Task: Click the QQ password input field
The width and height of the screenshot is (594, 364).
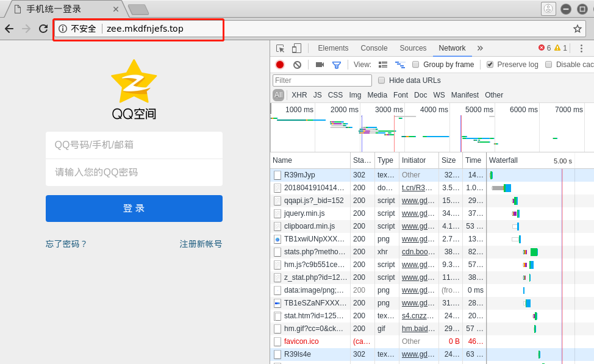Action: coord(134,173)
